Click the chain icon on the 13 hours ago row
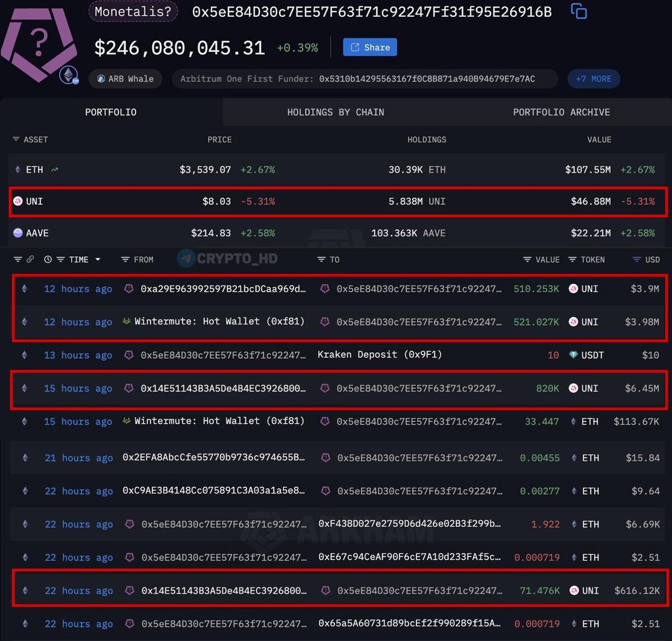 coord(24,355)
